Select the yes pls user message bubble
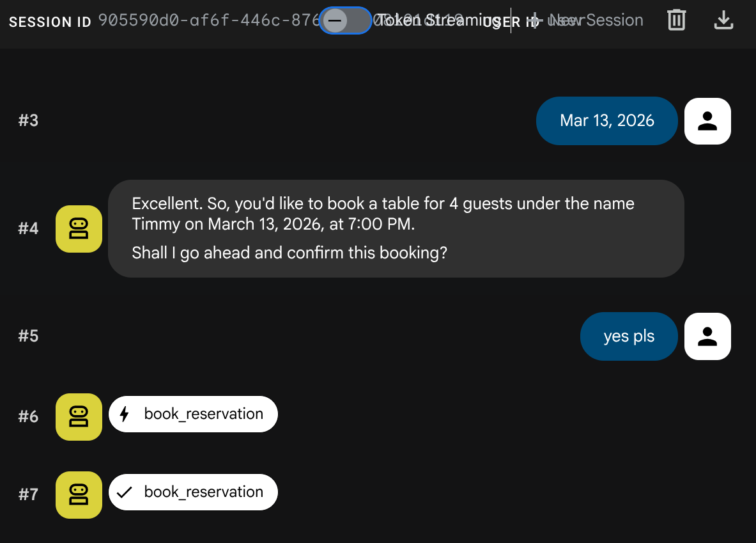This screenshot has width=756, height=543. (628, 336)
